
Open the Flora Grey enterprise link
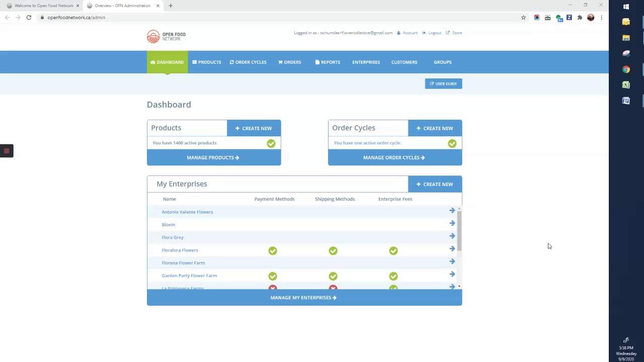click(x=173, y=237)
